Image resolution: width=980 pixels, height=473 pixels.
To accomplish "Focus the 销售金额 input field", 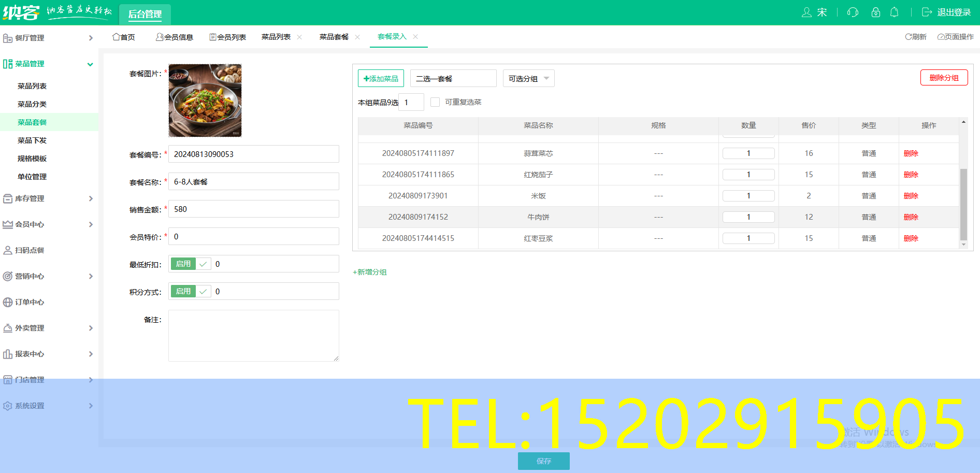I will click(x=254, y=209).
